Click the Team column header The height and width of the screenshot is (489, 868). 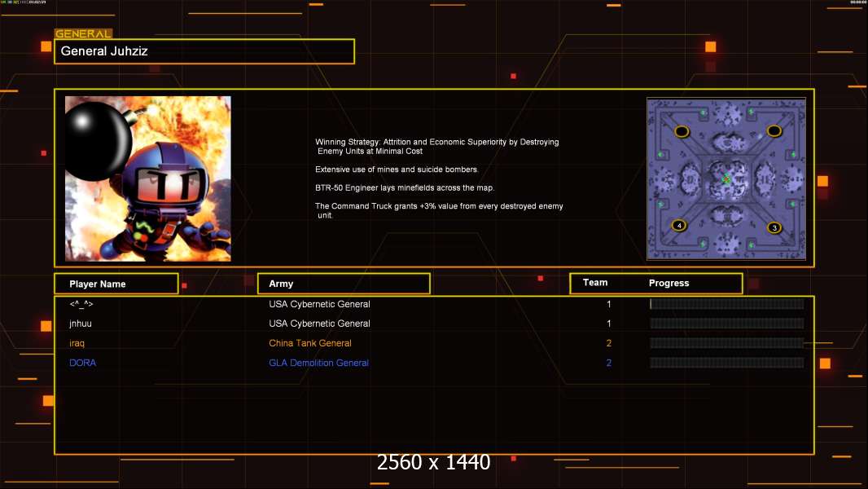[x=595, y=283]
